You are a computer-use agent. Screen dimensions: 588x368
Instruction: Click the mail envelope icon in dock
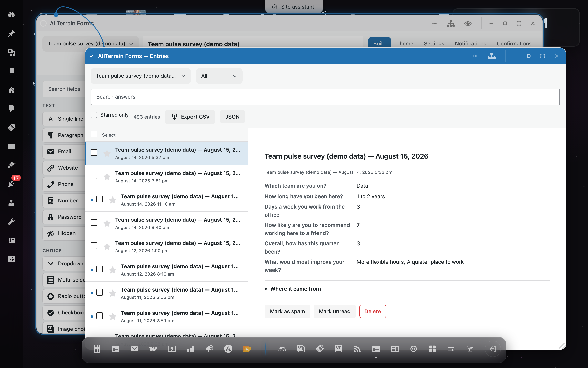click(134, 349)
